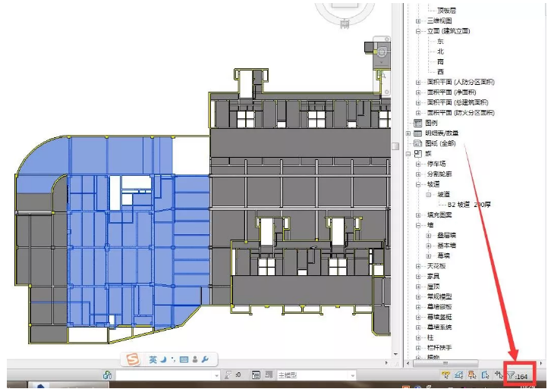The width and height of the screenshot is (554, 392).
Task: Expand 面积平面 (防火分区面积) node
Action: click(418, 113)
